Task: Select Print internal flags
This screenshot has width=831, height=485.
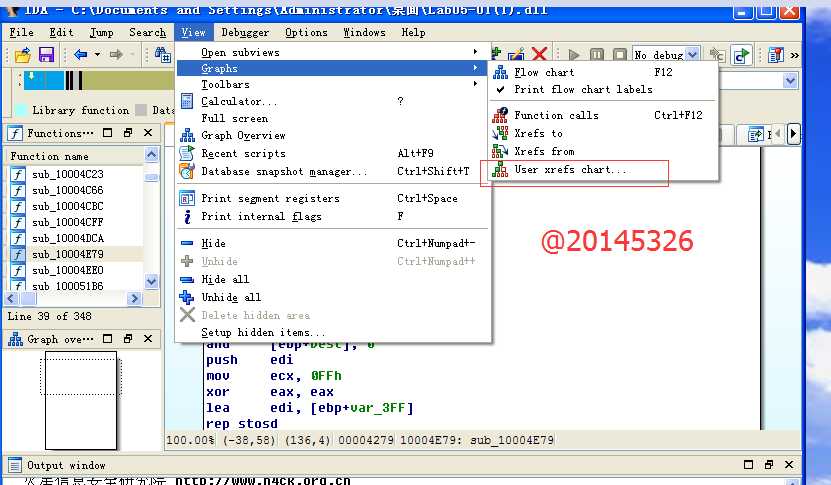Action: point(333,216)
